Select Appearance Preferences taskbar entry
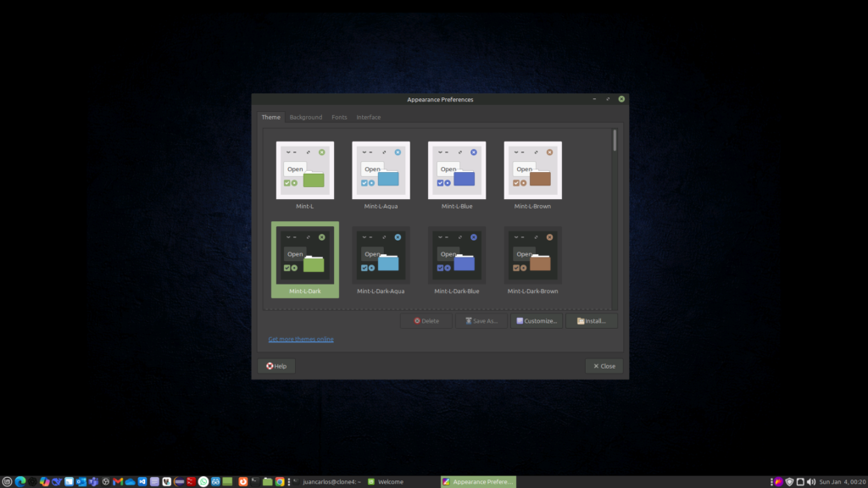 (478, 482)
